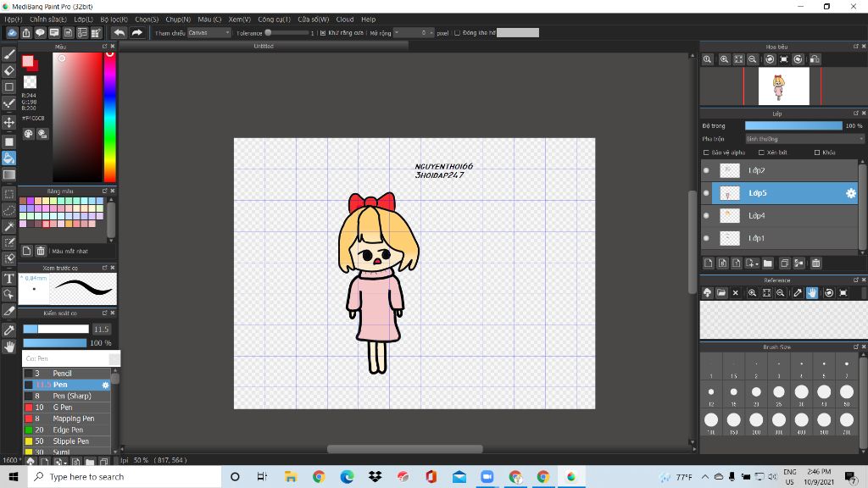The width and height of the screenshot is (868, 488).
Task: Select the Edge Pen brush
Action: (x=67, y=430)
